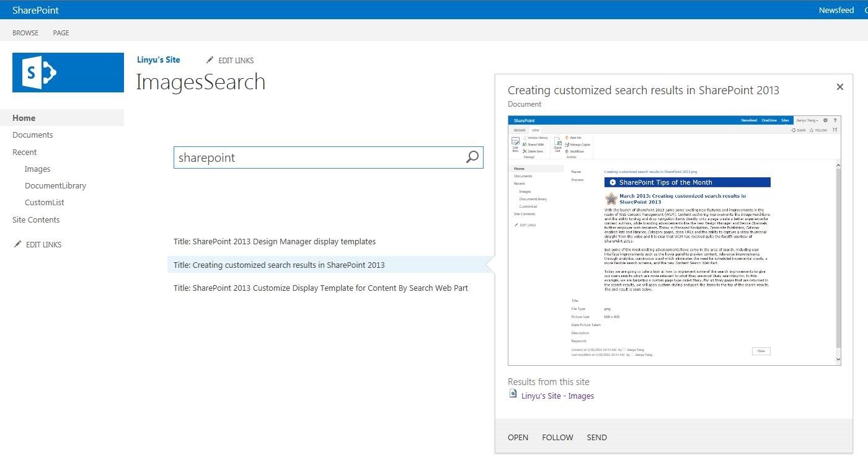Click SharePoint title in the suite bar
868x465 pixels.
36,10
